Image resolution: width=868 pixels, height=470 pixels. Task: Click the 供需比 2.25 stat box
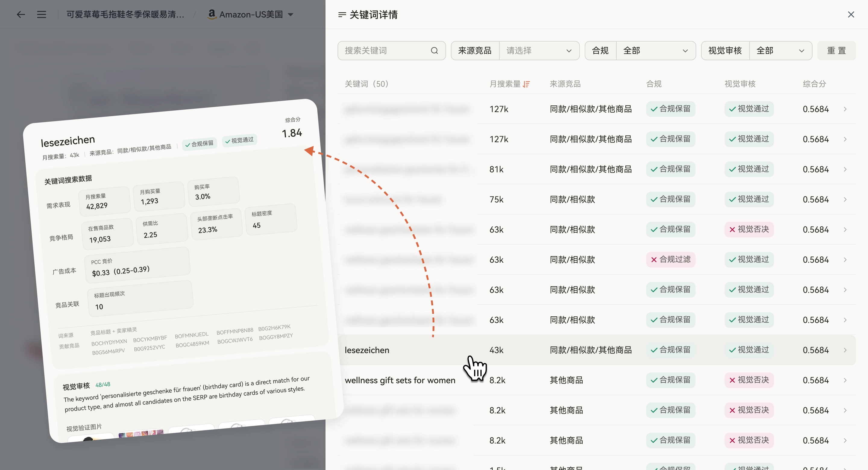pos(162,230)
